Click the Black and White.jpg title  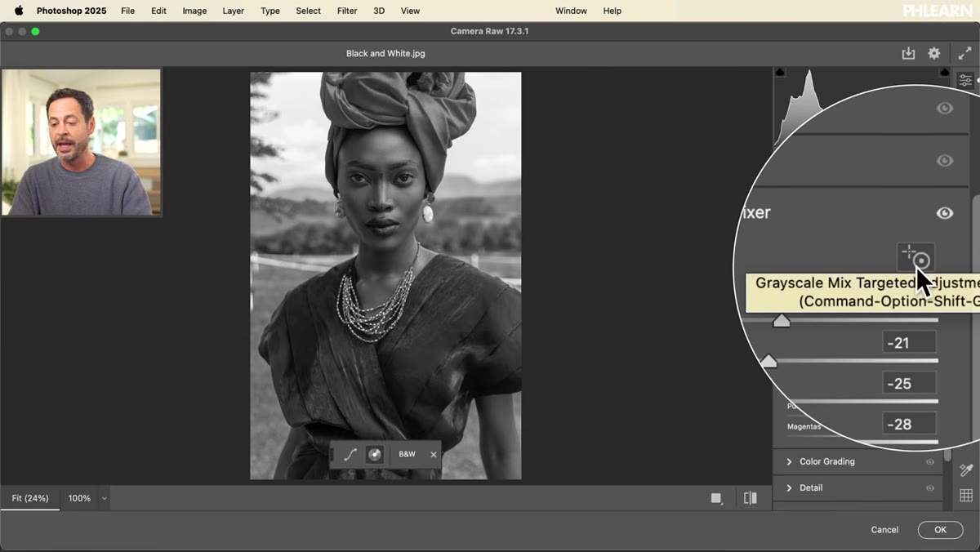click(x=385, y=53)
